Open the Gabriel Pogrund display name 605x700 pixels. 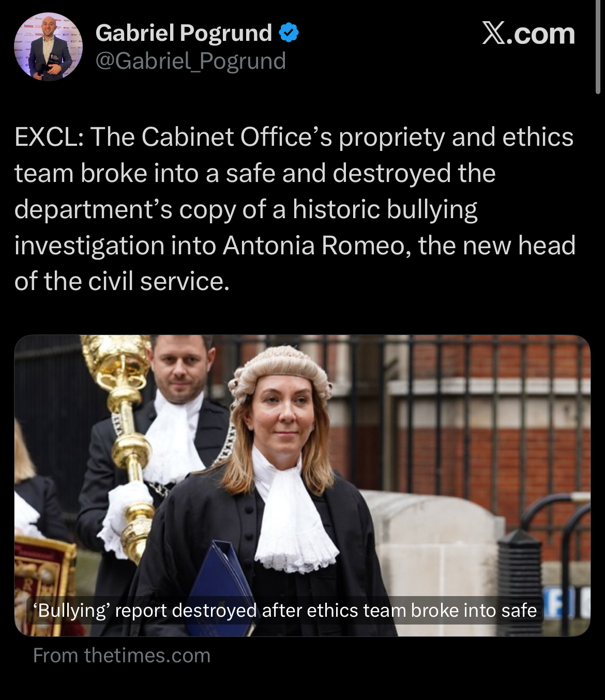click(184, 33)
